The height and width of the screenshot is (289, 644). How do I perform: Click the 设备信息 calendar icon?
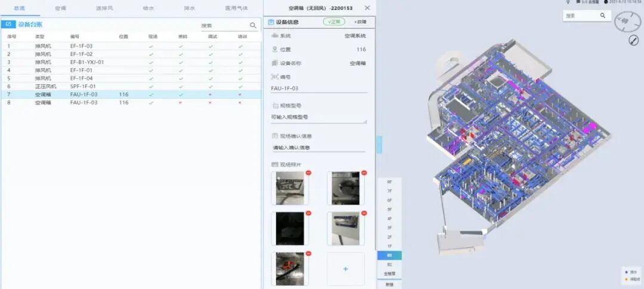271,22
